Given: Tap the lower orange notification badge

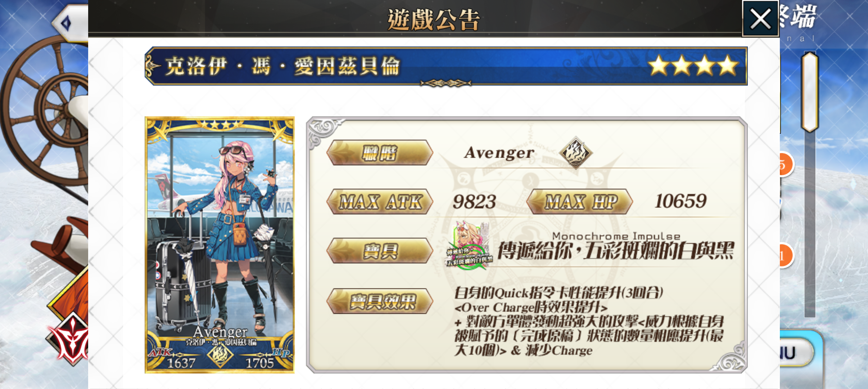Looking at the screenshot, I should pos(787,256).
